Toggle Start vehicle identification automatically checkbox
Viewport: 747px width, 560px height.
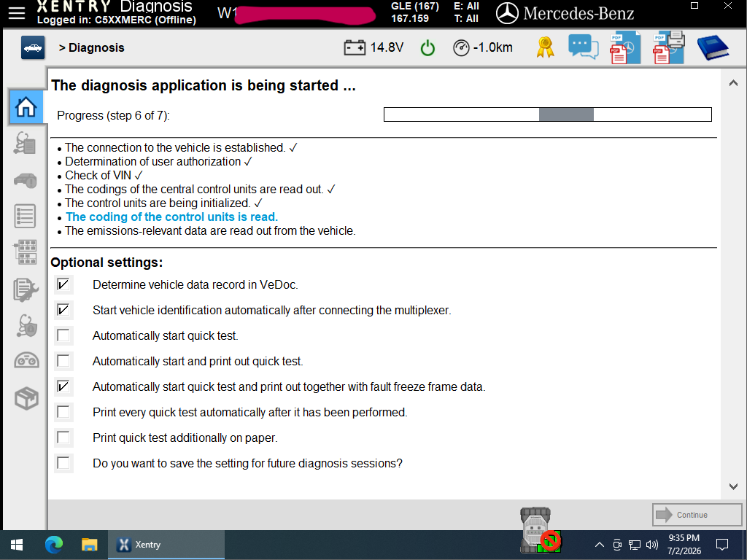click(x=63, y=310)
